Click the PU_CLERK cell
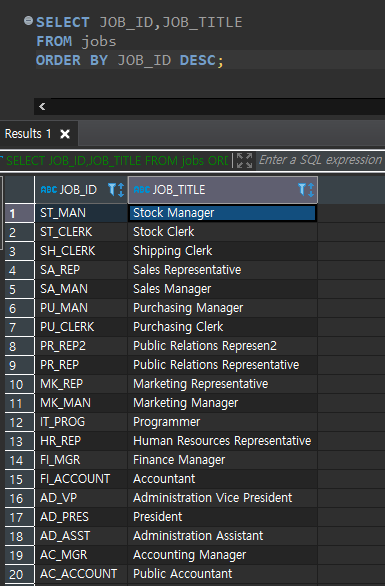Image resolution: width=385 pixels, height=586 pixels. pos(81,327)
